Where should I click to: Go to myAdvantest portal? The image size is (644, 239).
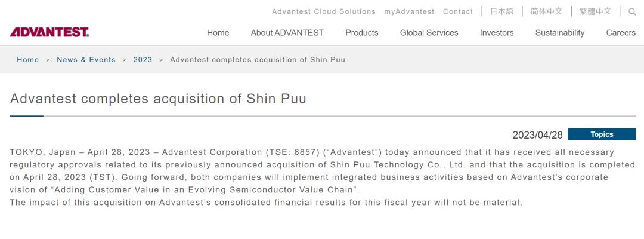[409, 11]
